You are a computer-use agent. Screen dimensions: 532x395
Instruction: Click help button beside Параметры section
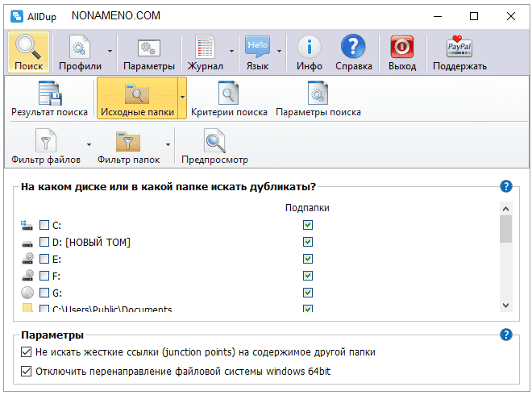[506, 334]
